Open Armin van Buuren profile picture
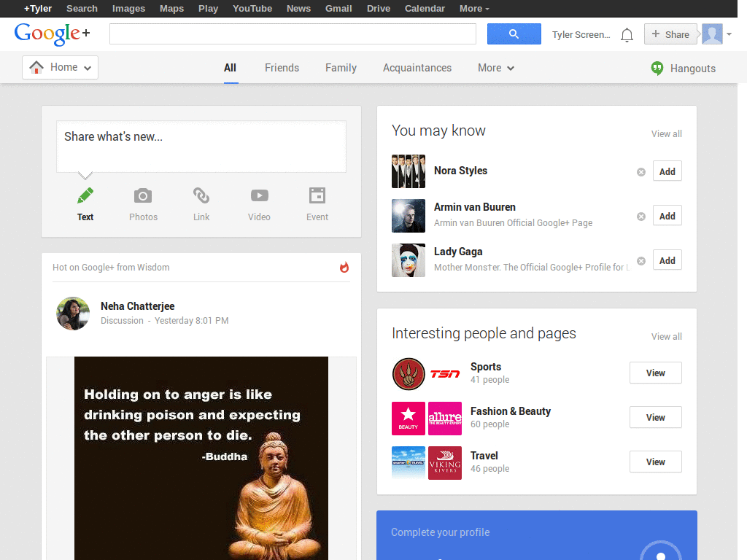Viewport: 747px width, 560px height. coord(409,216)
